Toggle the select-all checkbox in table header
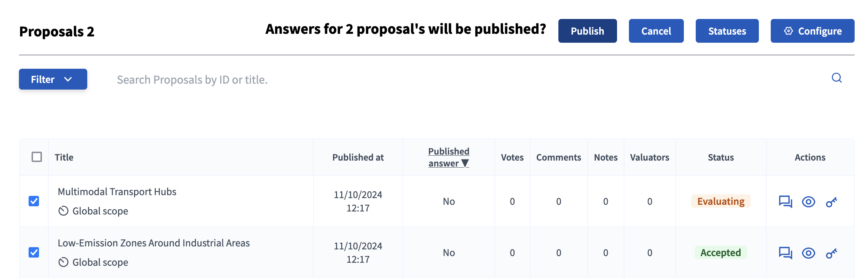The image size is (868, 278). coord(36,157)
